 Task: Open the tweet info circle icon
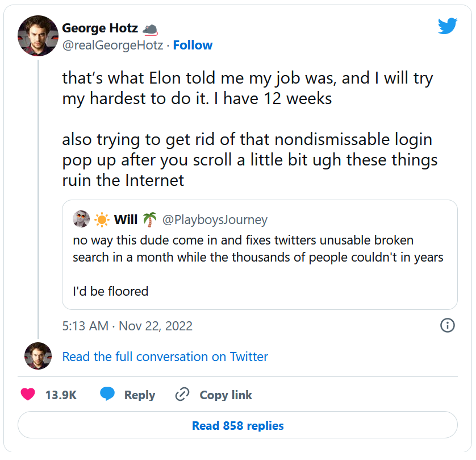tap(447, 325)
